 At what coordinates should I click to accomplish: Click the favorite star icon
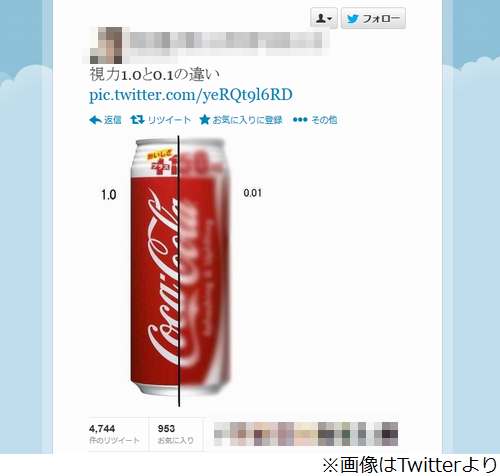point(204,120)
